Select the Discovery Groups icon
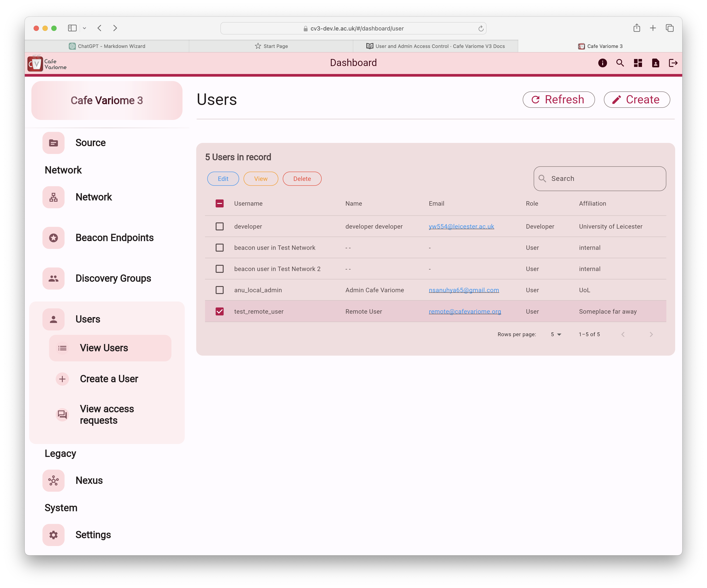Image resolution: width=707 pixels, height=588 pixels. (x=54, y=278)
